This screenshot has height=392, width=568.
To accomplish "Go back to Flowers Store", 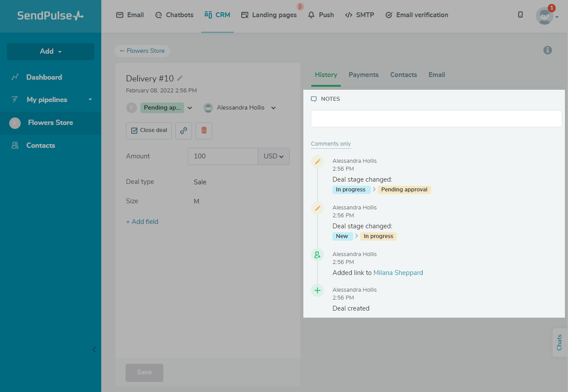I will click(x=142, y=51).
